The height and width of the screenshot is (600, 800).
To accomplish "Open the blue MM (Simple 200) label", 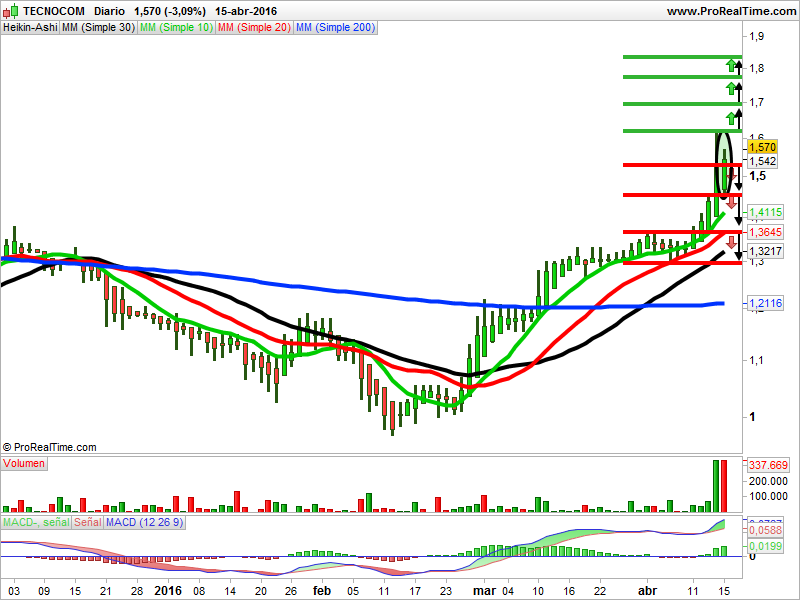I will [336, 28].
